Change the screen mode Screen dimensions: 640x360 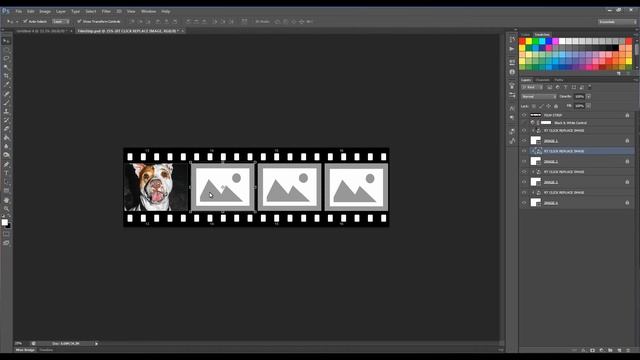click(6, 243)
